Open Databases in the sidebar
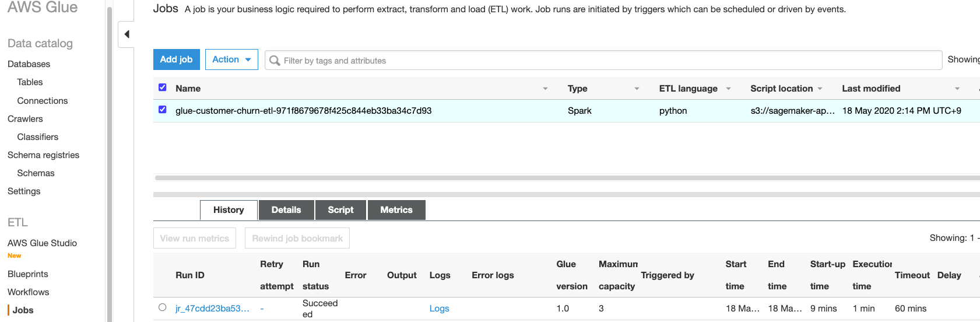 coord(29,64)
